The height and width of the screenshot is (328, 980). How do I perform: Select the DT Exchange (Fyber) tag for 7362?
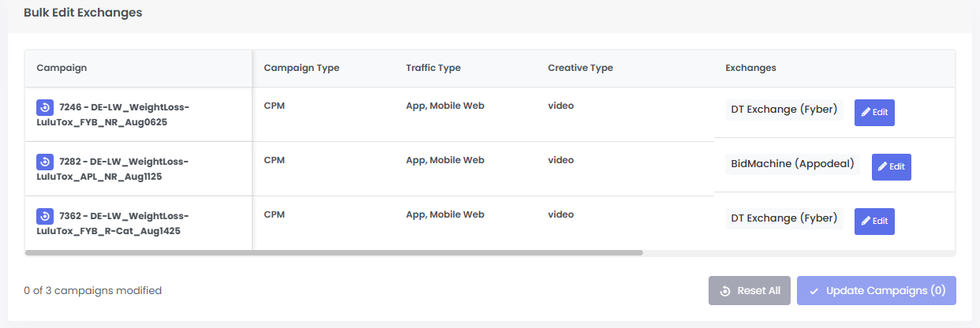coord(784,218)
